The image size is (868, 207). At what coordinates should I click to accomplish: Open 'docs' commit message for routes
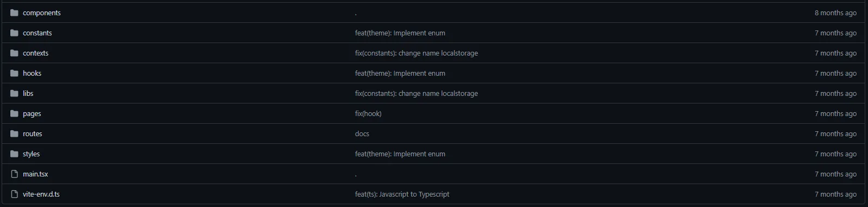(362, 133)
